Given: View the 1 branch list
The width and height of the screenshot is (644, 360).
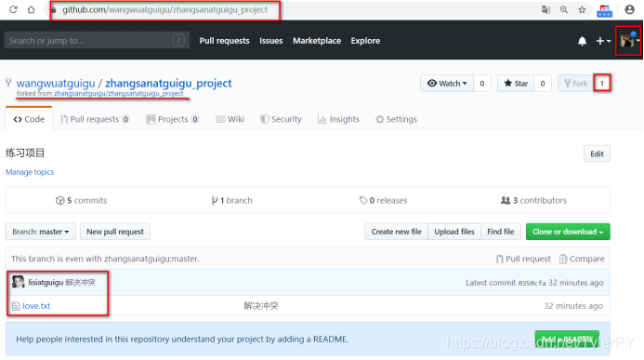Looking at the screenshot, I should [x=232, y=200].
